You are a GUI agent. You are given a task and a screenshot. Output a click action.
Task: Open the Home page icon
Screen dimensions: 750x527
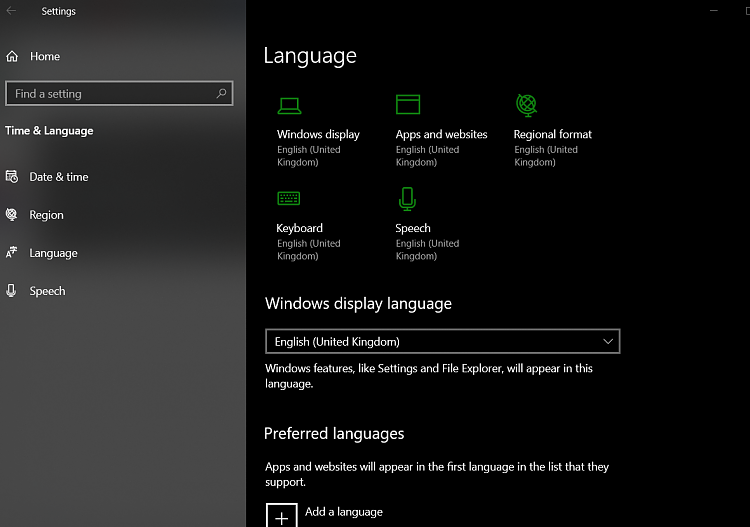[x=12, y=56]
